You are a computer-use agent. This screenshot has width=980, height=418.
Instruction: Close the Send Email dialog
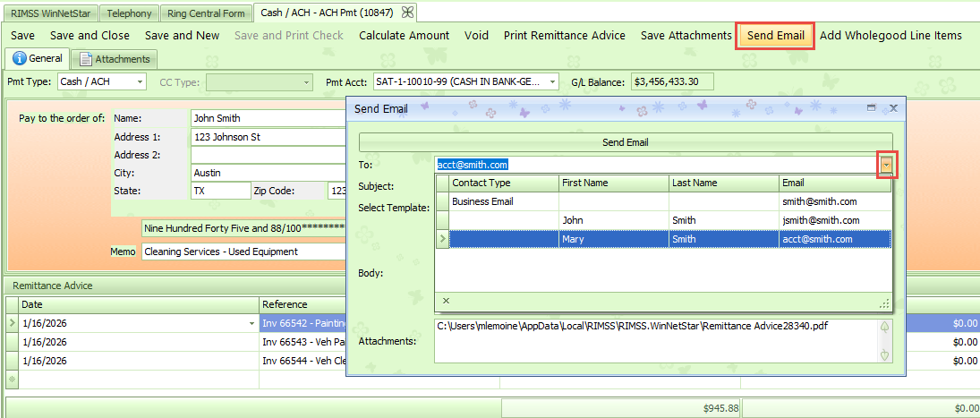pos(892,107)
